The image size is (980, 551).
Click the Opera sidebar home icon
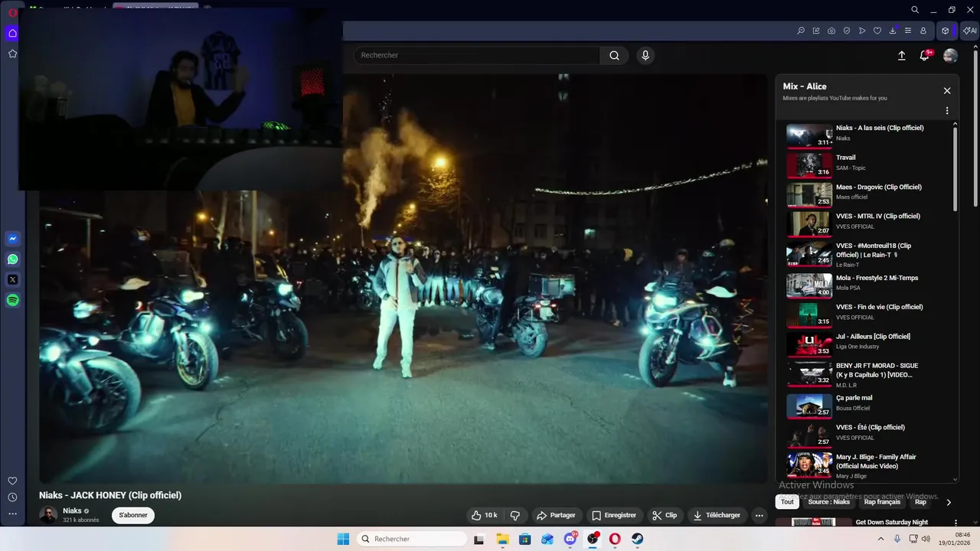coord(12,33)
